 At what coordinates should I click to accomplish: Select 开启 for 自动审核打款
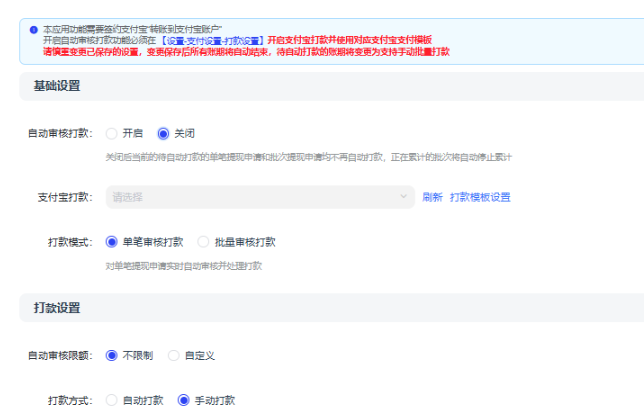tap(112, 133)
